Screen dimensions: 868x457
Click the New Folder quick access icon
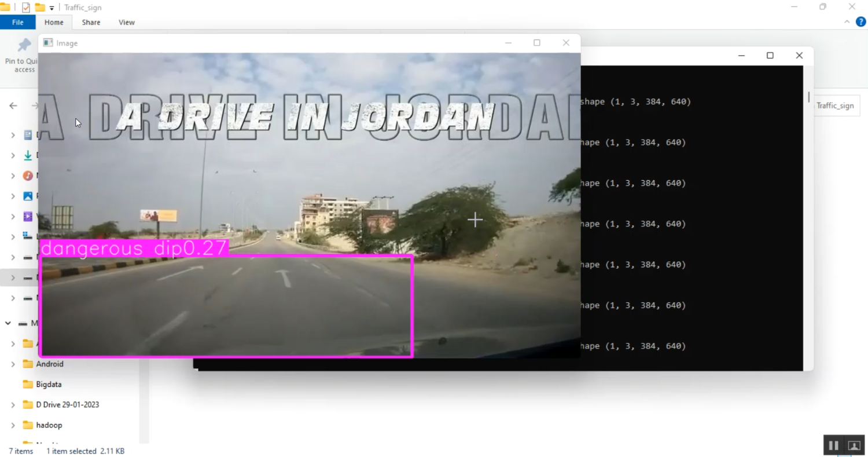click(39, 7)
